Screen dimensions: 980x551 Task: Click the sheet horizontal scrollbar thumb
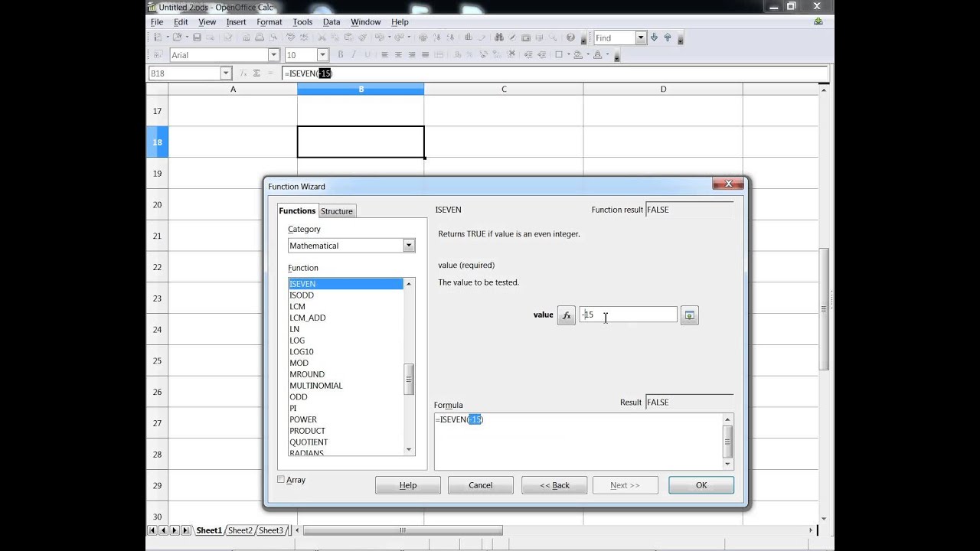point(403,530)
